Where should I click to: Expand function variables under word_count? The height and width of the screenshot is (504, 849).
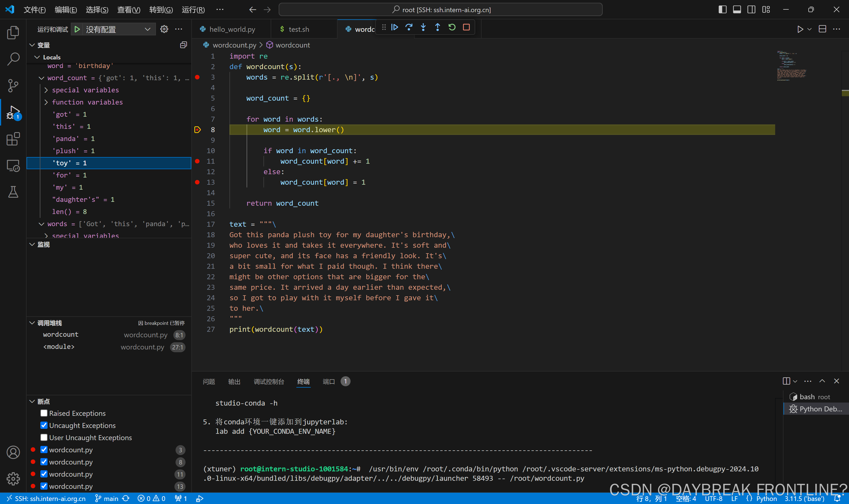coord(46,102)
